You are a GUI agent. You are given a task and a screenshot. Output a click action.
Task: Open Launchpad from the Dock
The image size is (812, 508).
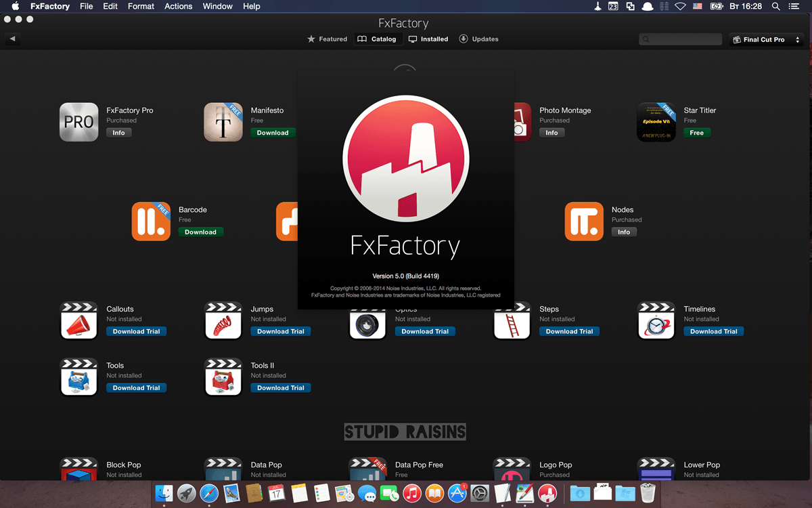(186, 493)
